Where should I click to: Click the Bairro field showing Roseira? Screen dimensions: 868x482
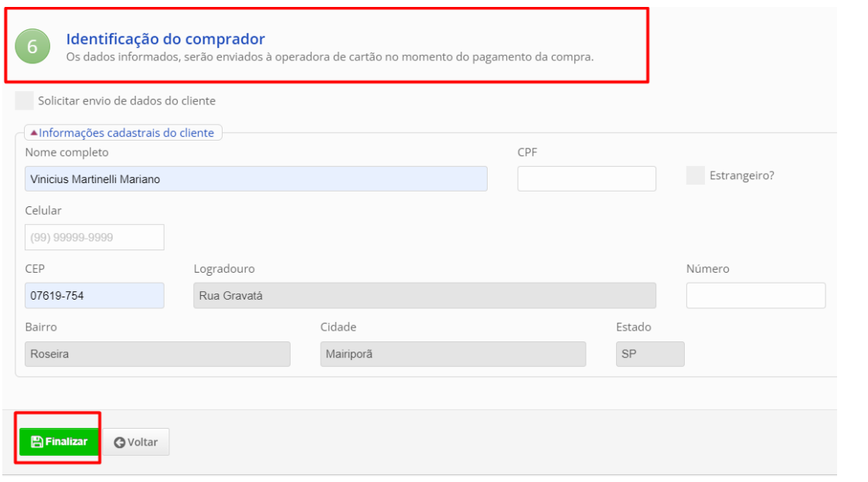pos(158,354)
